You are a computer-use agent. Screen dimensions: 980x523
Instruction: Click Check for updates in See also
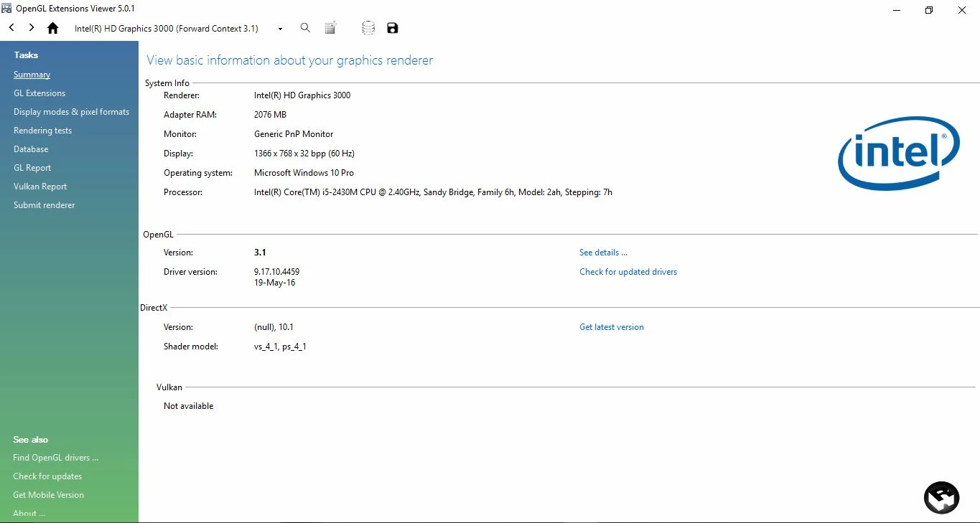(x=47, y=476)
